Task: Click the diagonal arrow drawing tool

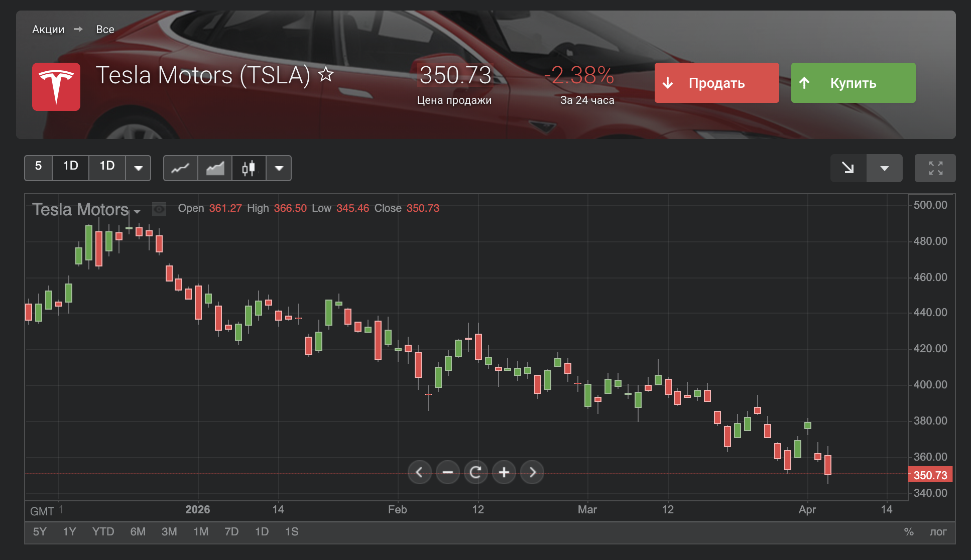Action: tap(848, 168)
